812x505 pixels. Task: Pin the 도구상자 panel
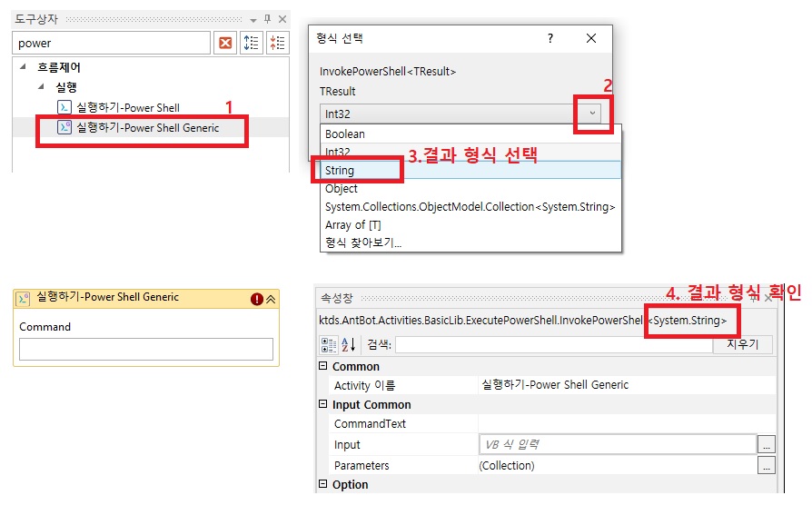coord(267,19)
